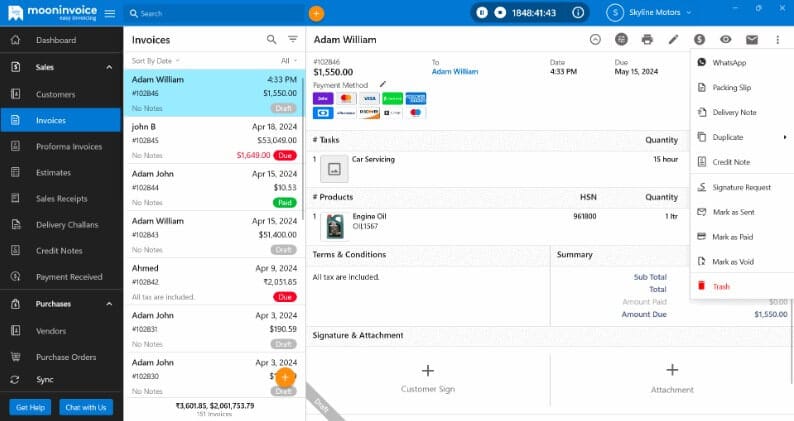Viewport: 794px width, 421px height.
Task: Click Chat with Us button
Action: pyautogui.click(x=86, y=407)
